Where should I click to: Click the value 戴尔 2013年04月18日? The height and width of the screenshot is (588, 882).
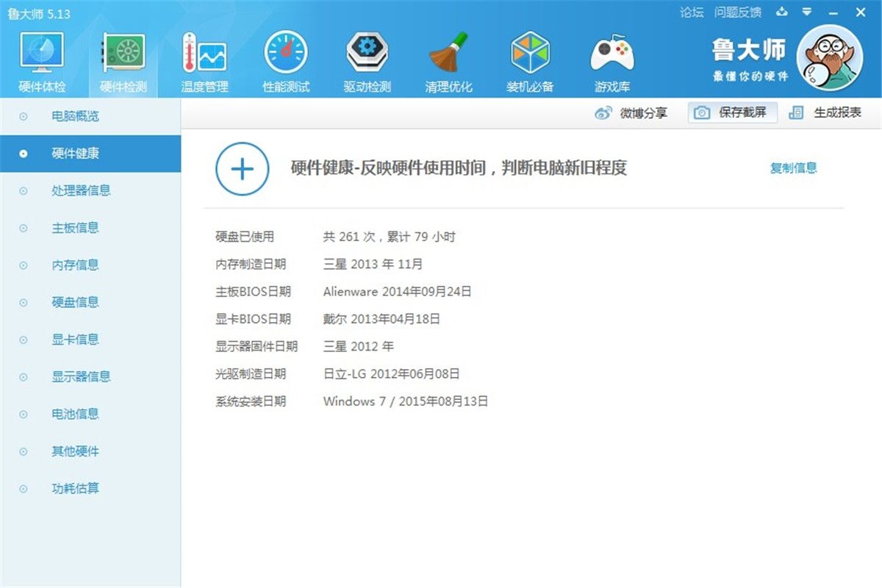point(382,319)
